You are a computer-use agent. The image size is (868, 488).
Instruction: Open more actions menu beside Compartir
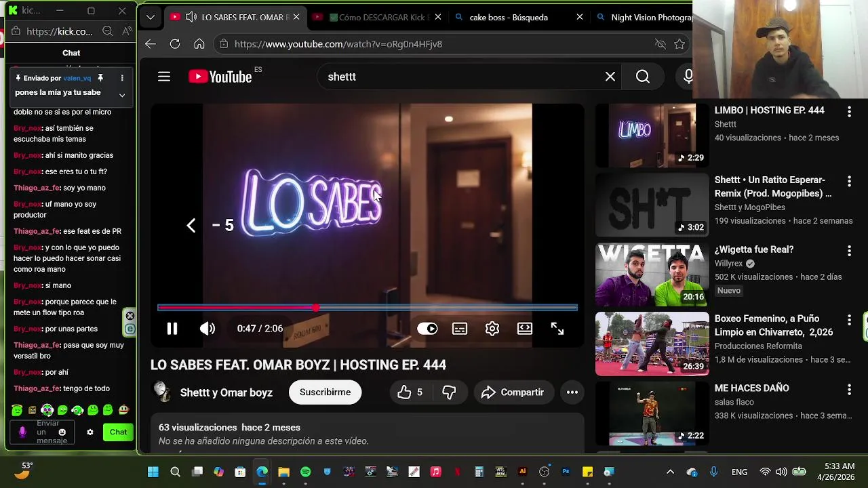(x=572, y=392)
